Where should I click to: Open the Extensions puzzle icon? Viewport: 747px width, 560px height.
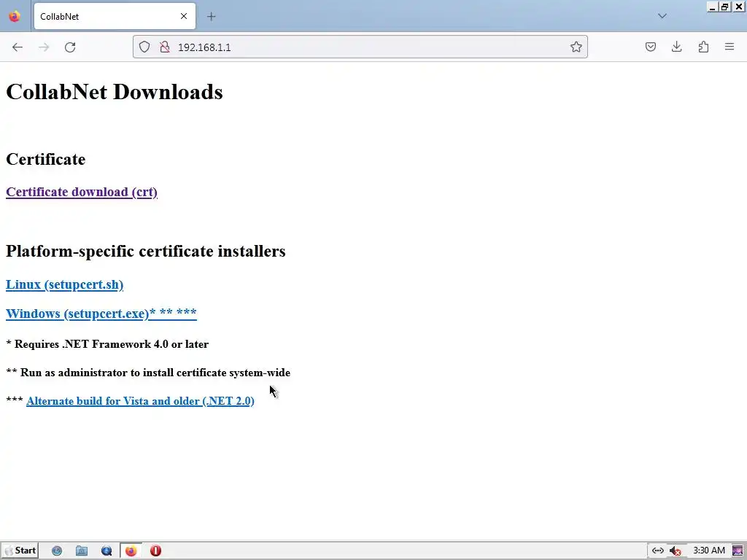(x=703, y=47)
